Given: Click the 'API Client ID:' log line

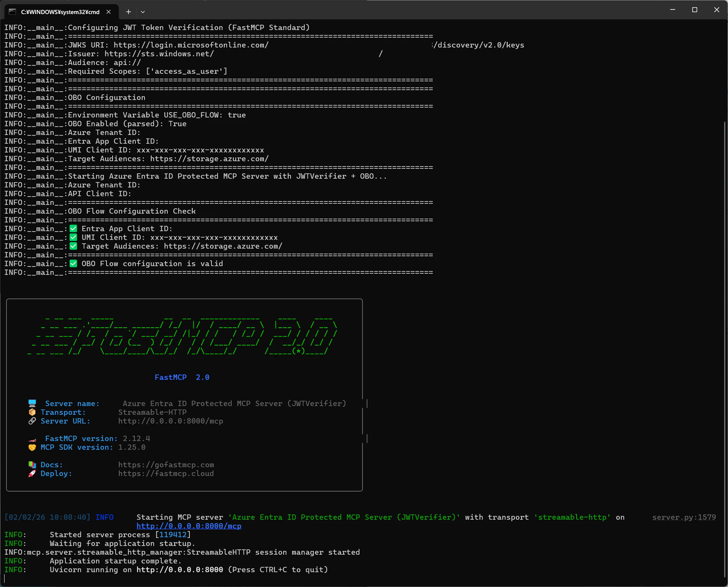Looking at the screenshot, I should click(x=68, y=194).
